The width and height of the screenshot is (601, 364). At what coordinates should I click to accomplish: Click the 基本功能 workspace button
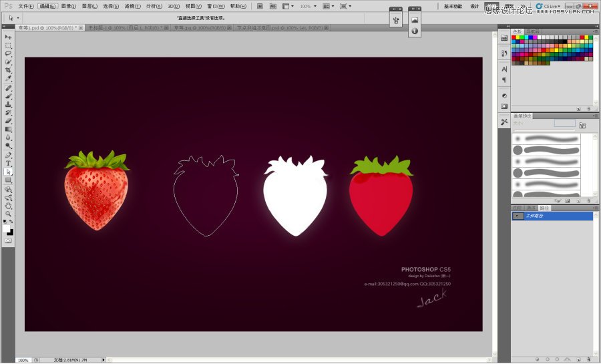coord(453,6)
